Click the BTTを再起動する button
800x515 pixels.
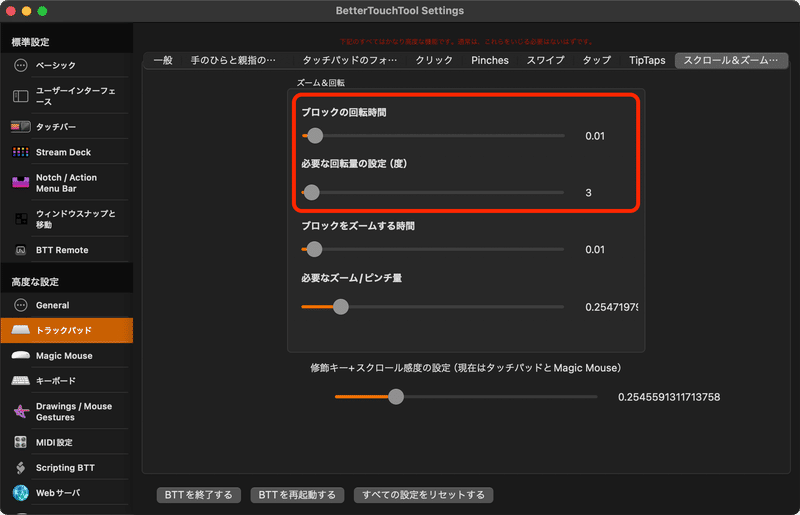click(x=297, y=495)
